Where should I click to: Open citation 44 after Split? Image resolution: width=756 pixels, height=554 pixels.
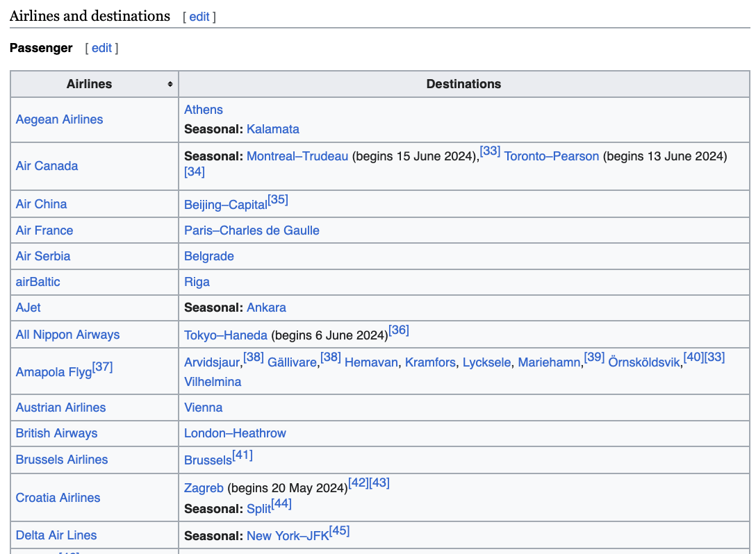[281, 503]
